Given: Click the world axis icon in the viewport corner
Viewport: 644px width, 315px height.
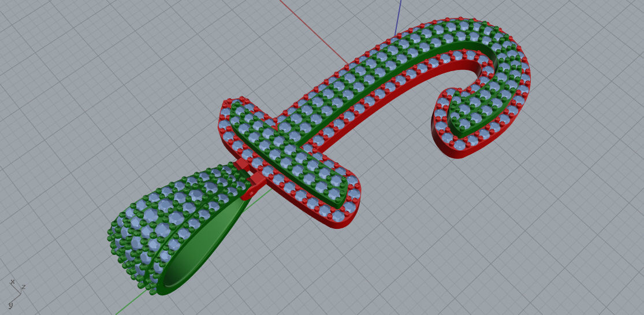Looking at the screenshot, I should click(x=16, y=293).
